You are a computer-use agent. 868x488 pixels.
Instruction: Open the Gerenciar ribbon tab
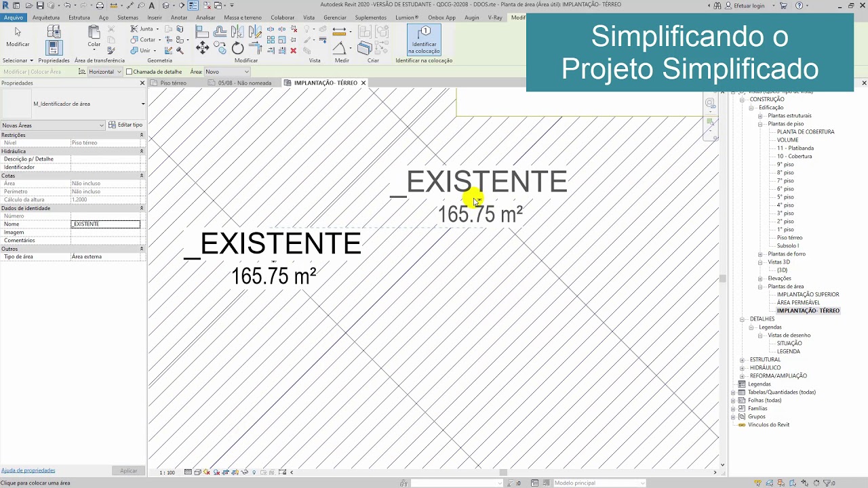tap(335, 18)
